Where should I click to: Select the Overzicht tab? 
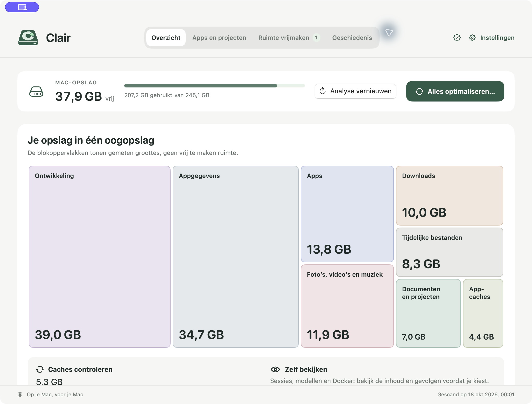[x=166, y=38]
